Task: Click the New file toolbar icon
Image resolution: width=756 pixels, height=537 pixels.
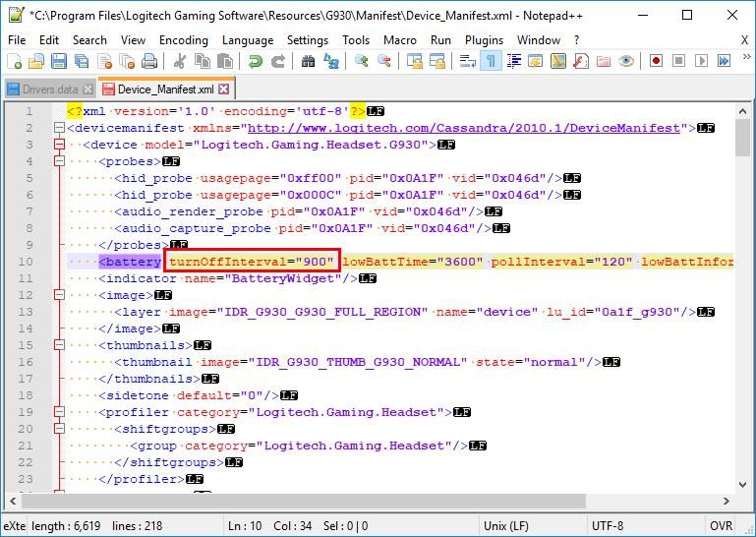Action: click(x=14, y=61)
